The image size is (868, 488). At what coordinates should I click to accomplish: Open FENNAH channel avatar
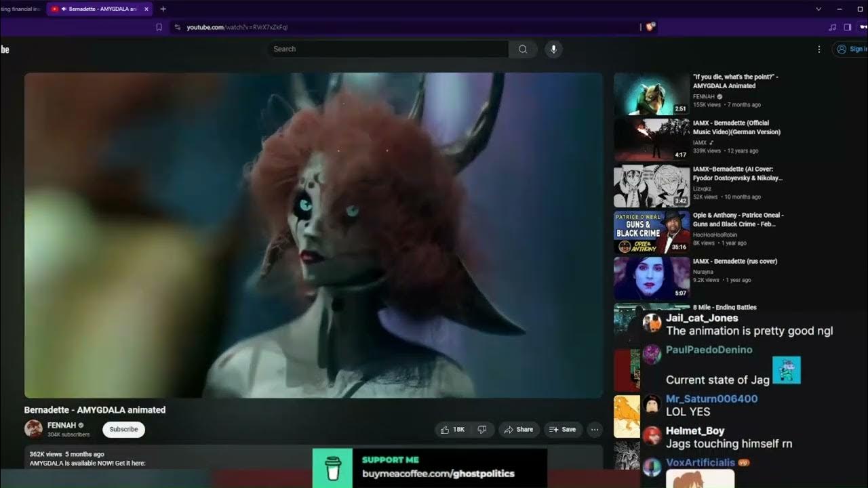coord(33,428)
